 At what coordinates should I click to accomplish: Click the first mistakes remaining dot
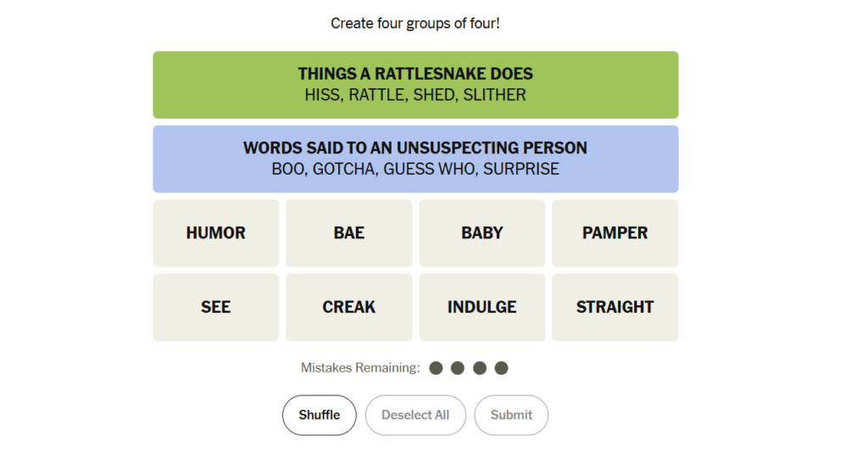[437, 368]
